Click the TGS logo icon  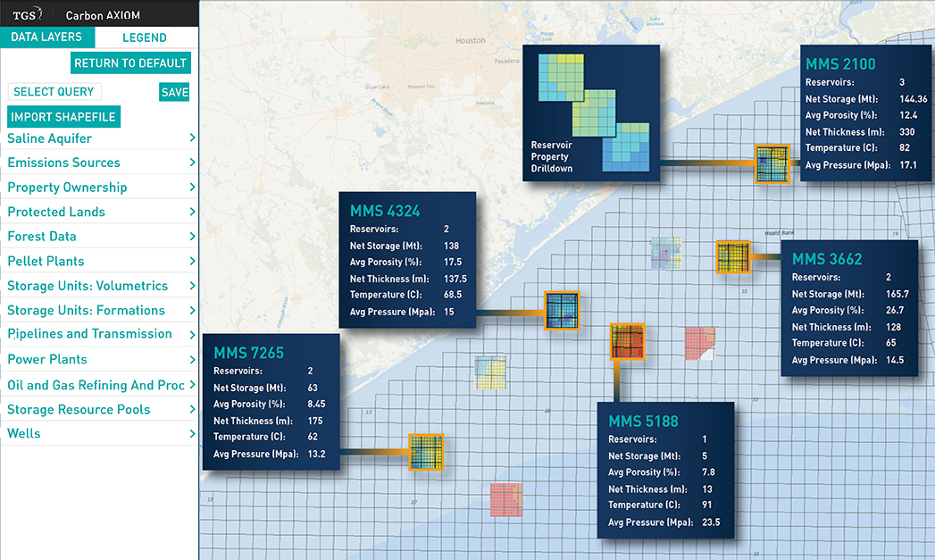(26, 13)
